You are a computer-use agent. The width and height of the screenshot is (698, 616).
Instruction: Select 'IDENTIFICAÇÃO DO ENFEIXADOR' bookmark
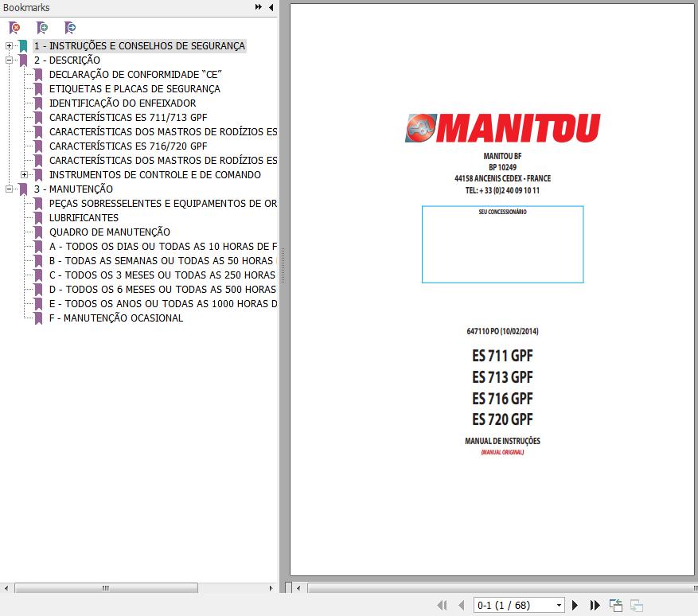point(123,103)
